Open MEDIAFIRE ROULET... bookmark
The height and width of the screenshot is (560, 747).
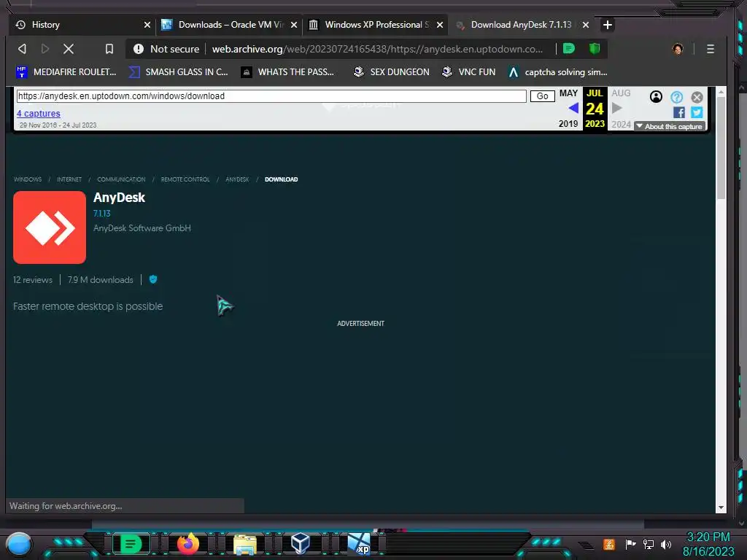point(66,72)
